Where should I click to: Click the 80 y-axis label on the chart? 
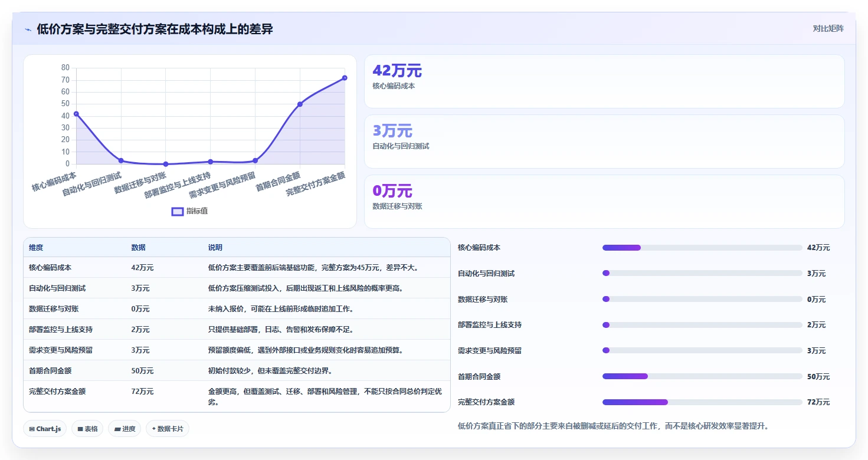65,68
